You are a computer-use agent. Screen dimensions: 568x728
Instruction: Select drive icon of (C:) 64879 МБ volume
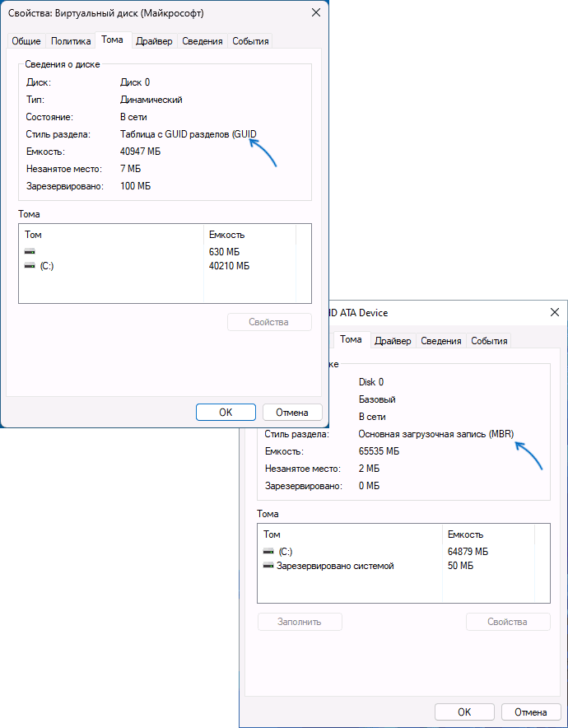[268, 552]
